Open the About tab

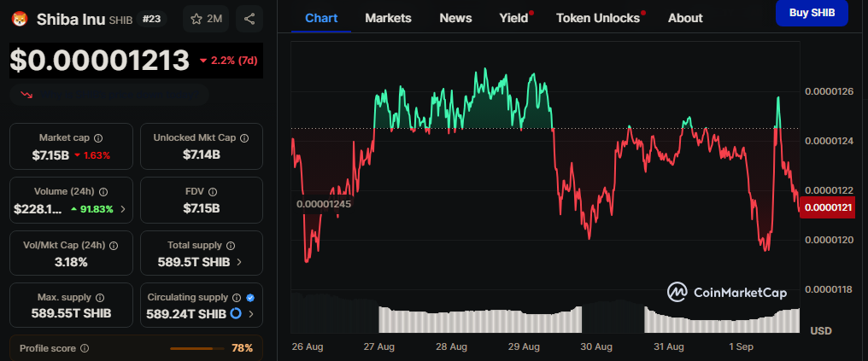coord(685,18)
